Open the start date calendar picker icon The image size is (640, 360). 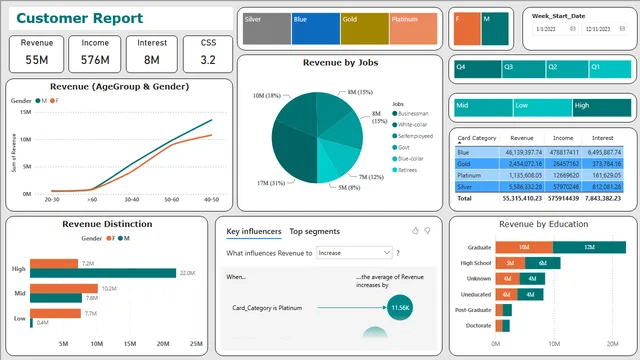pos(573,29)
